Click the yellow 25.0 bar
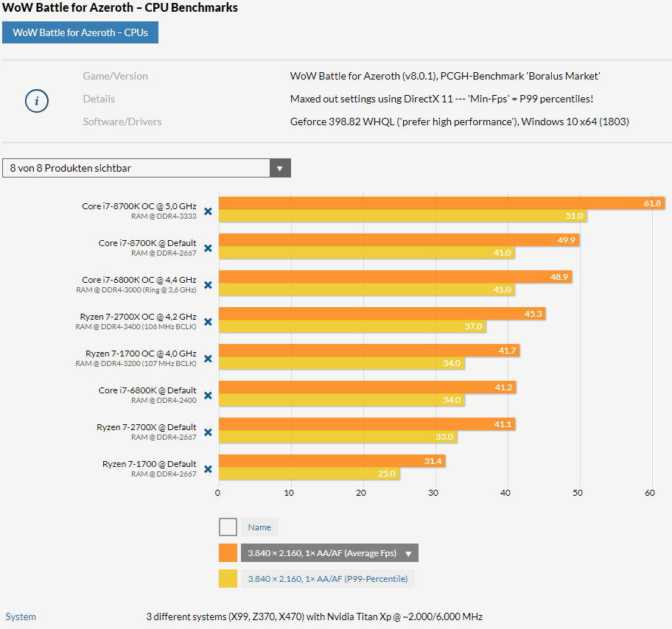Image resolution: width=672 pixels, height=629 pixels. coord(309,474)
